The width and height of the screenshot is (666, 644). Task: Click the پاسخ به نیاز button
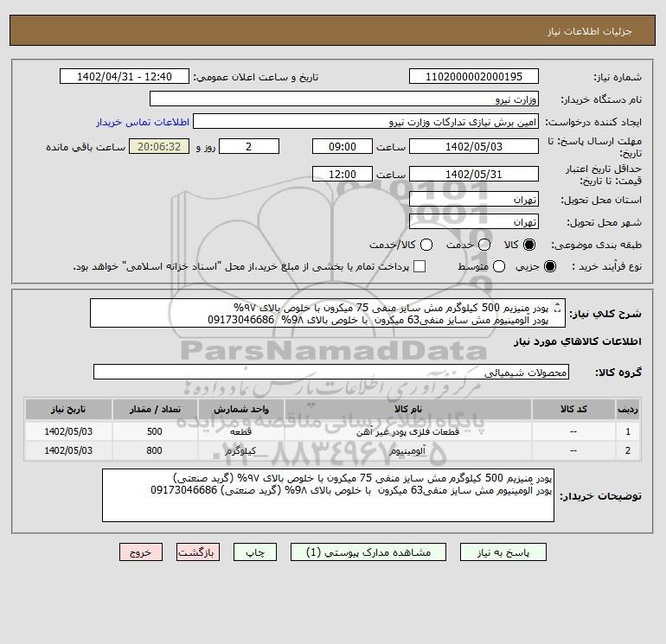pos(503,552)
